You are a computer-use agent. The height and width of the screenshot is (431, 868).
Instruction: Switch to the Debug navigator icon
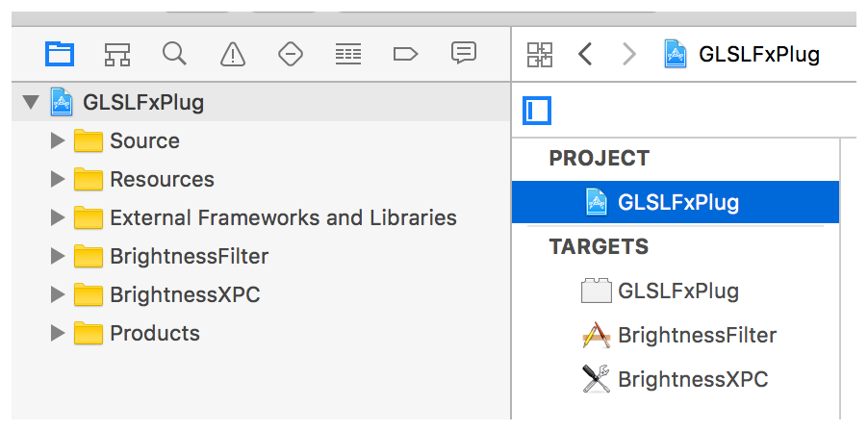[347, 54]
